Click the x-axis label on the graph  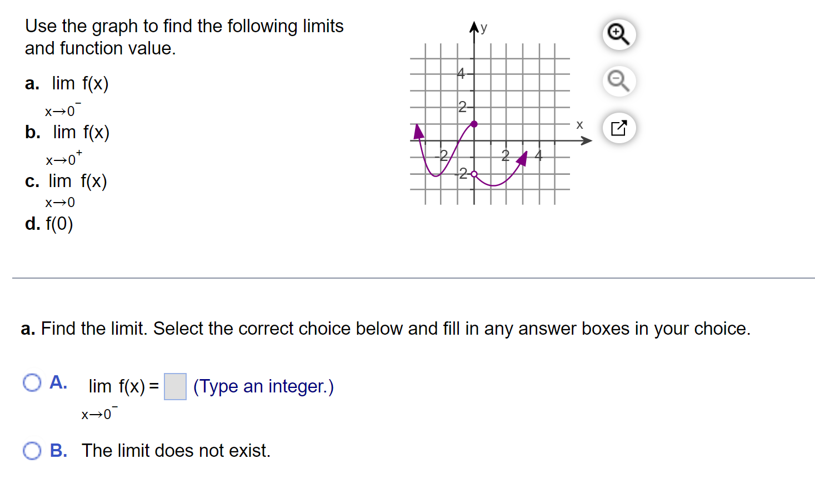pyautogui.click(x=579, y=125)
